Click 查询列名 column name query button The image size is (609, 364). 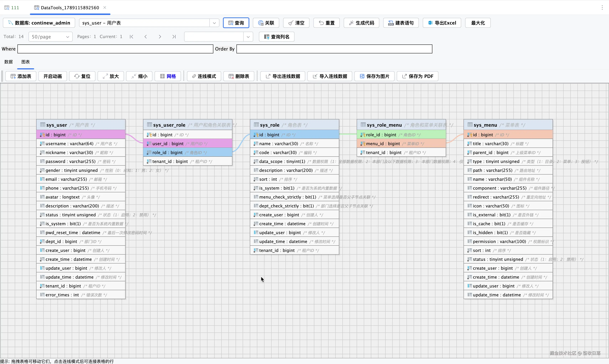(x=277, y=37)
